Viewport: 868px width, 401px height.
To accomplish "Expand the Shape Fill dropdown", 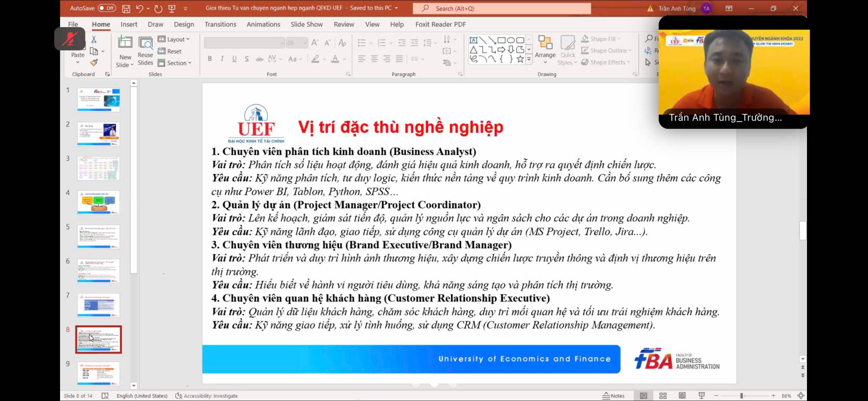I will [x=602, y=39].
